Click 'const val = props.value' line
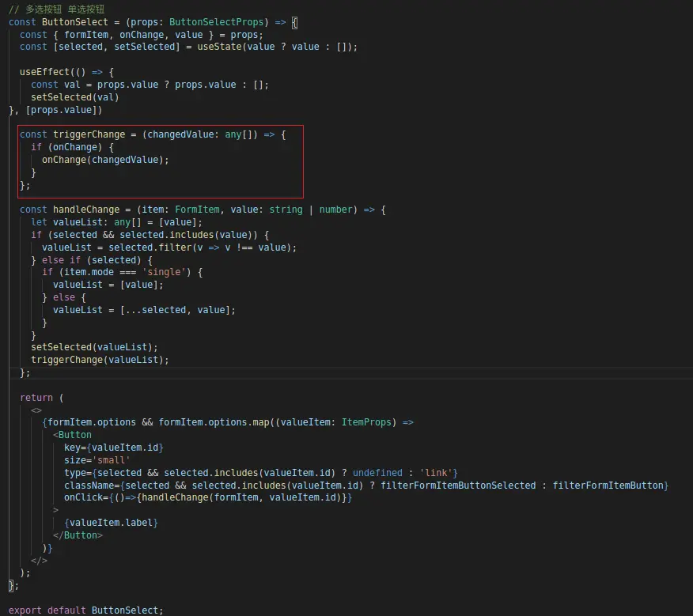Screen dimensions: 693x616 tap(150, 85)
